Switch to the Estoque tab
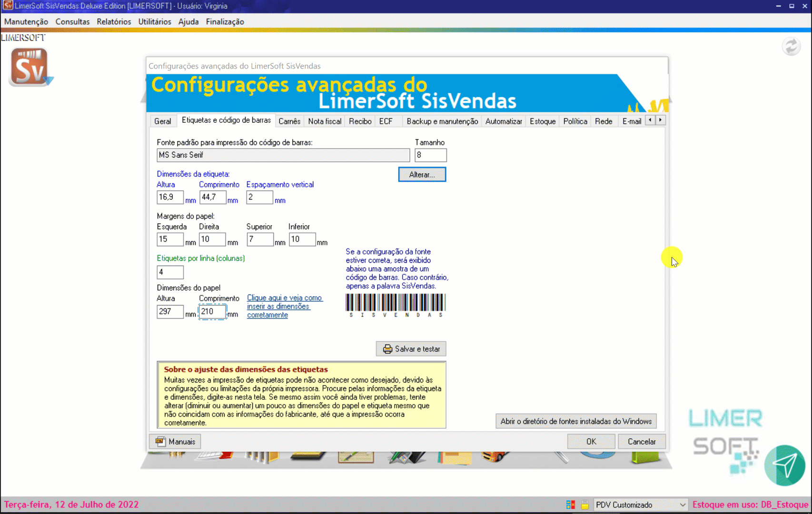812x514 pixels. [543, 121]
